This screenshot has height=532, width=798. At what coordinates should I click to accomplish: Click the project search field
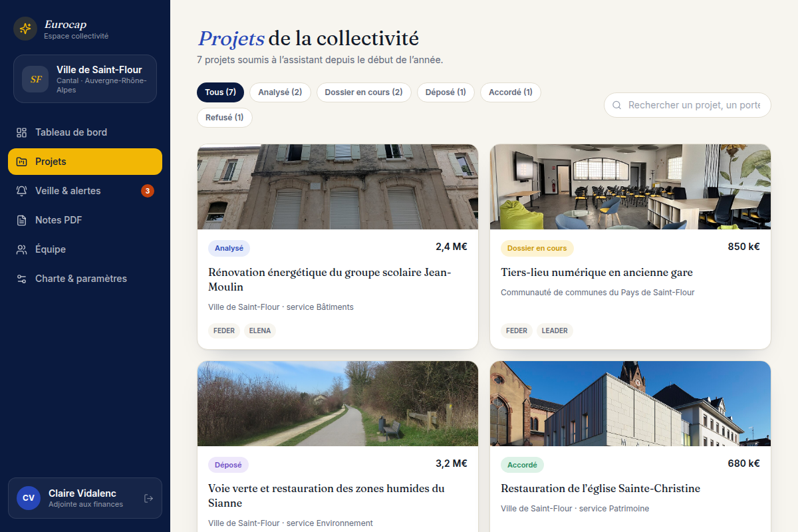[x=688, y=105]
